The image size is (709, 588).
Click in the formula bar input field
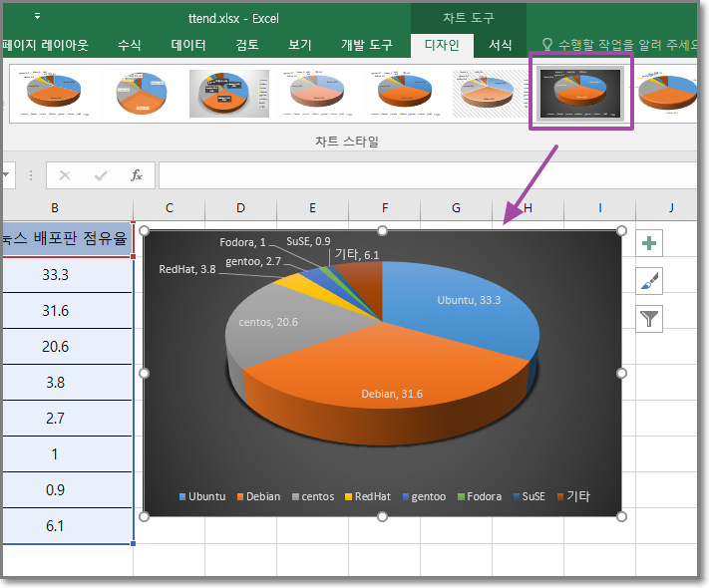point(428,175)
